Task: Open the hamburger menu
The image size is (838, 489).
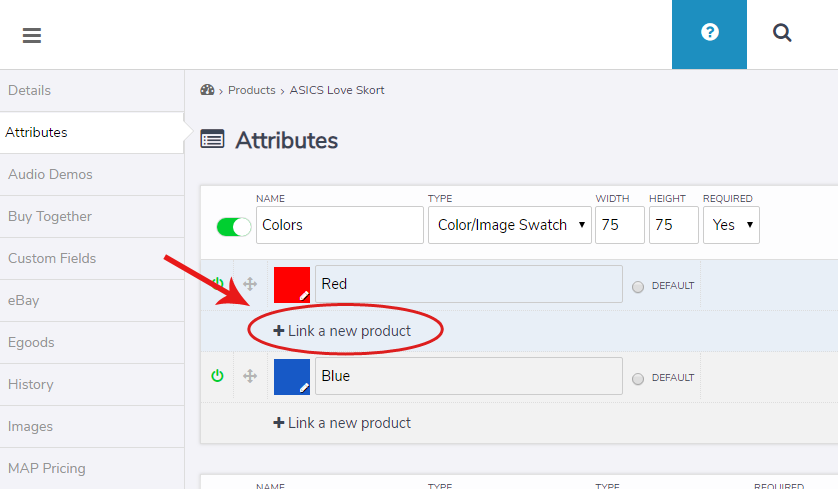Action: (x=32, y=35)
